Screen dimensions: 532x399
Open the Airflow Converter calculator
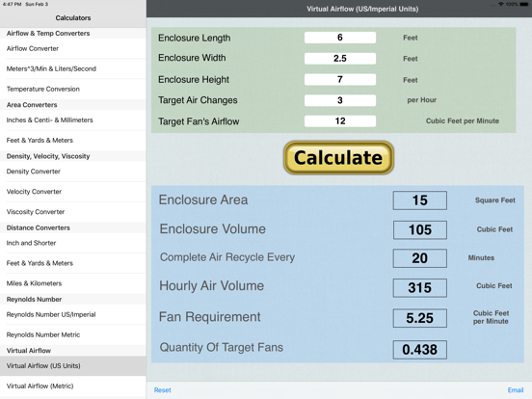click(x=73, y=48)
